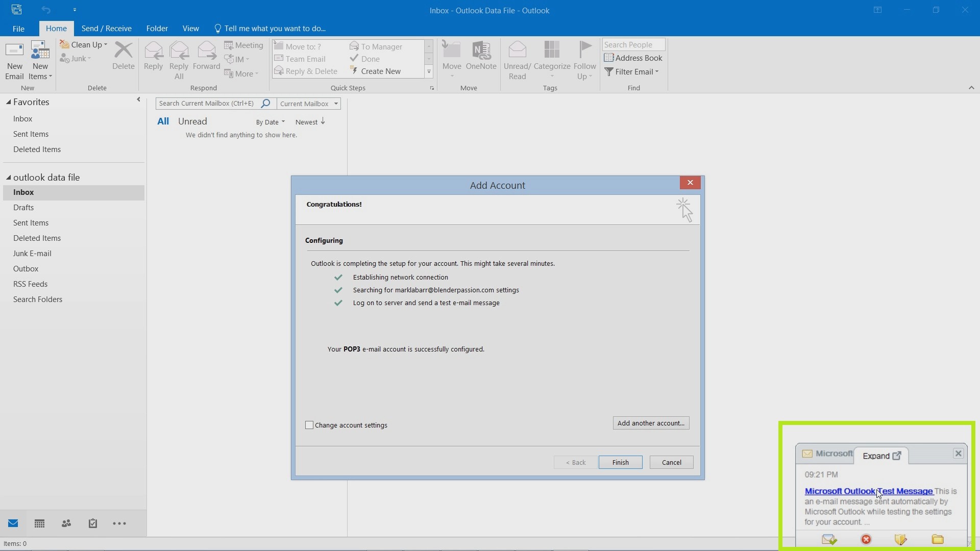Open the New Items menu
Image resolution: width=980 pixels, height=551 pixels.
click(x=40, y=61)
